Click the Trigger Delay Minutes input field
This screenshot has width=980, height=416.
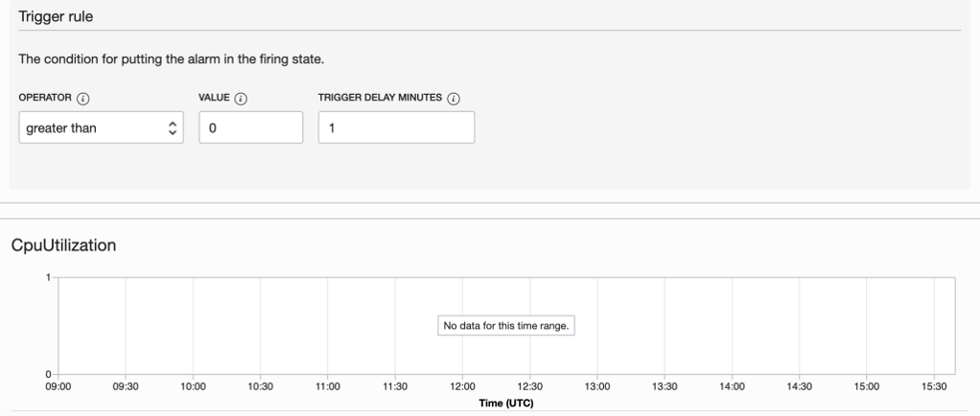(396, 127)
